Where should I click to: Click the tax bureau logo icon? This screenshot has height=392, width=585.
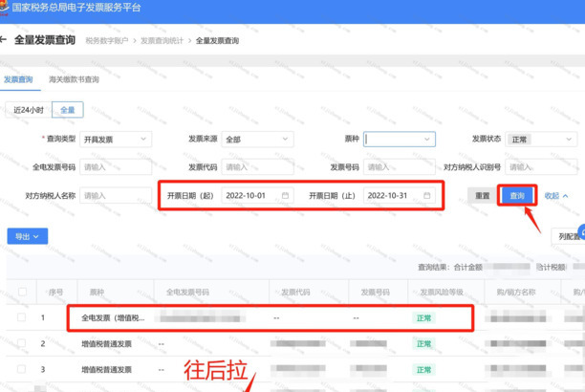click(5, 7)
